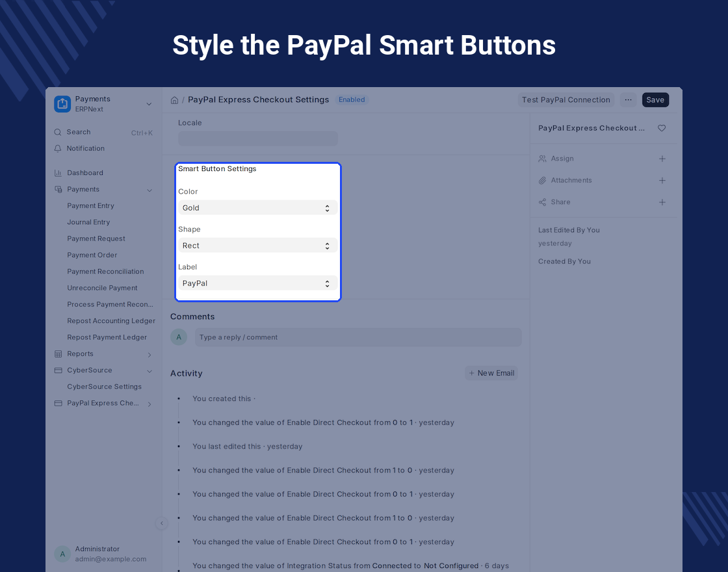This screenshot has height=572, width=728.
Task: Click the Save button
Action: point(655,100)
